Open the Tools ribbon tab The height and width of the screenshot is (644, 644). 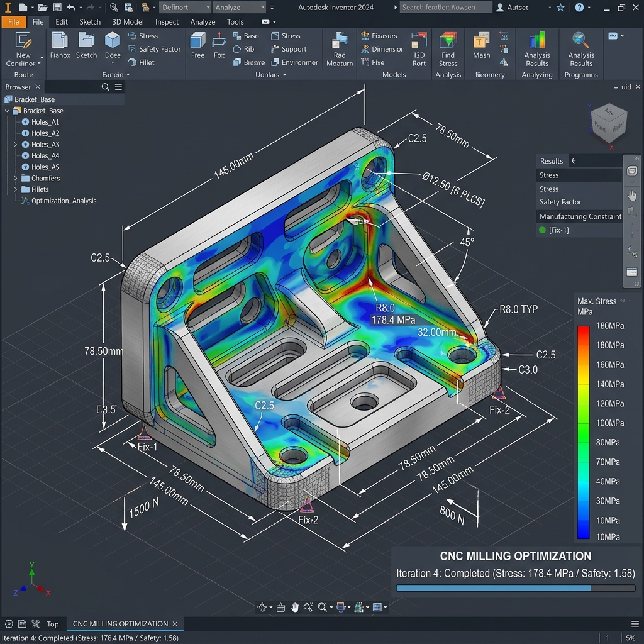[235, 22]
